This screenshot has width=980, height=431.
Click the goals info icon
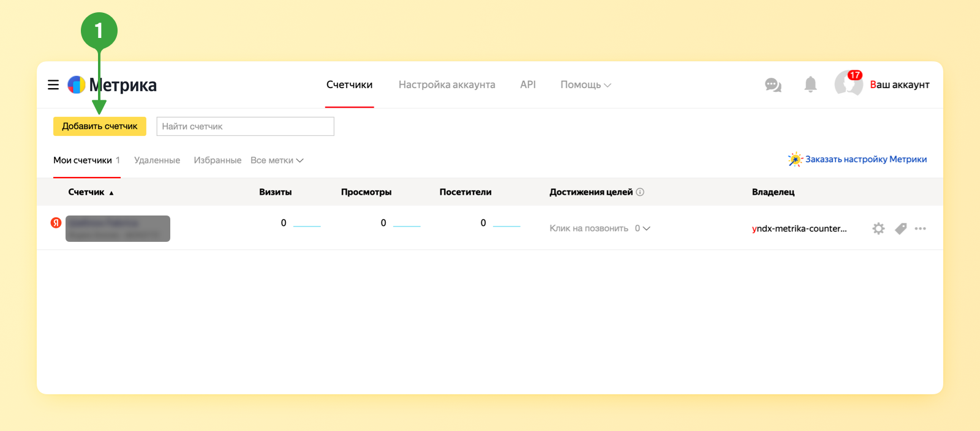[x=640, y=192]
